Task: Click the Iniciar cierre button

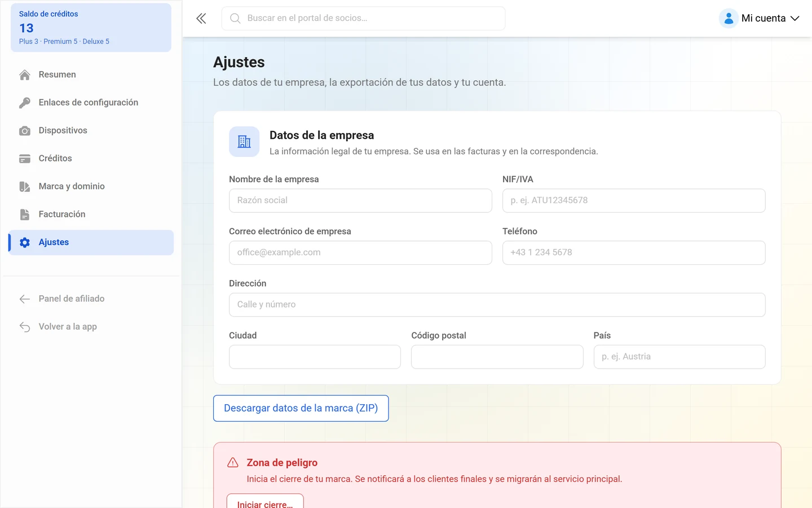Action: pos(265,501)
